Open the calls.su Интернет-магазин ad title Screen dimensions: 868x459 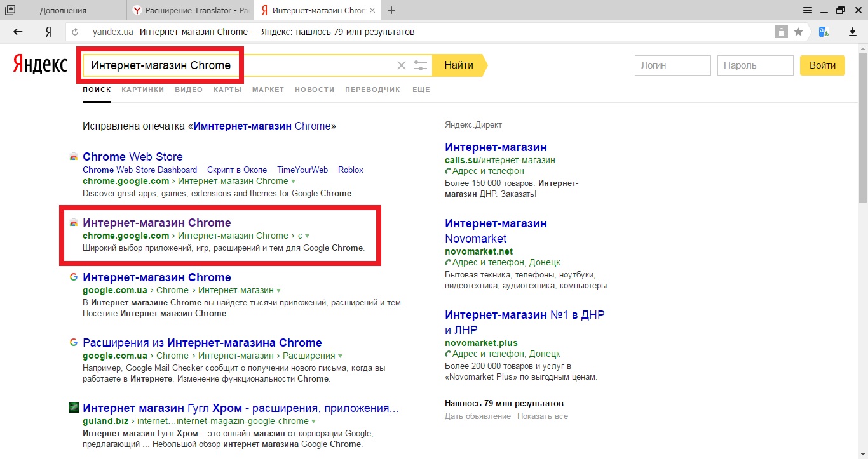496,147
